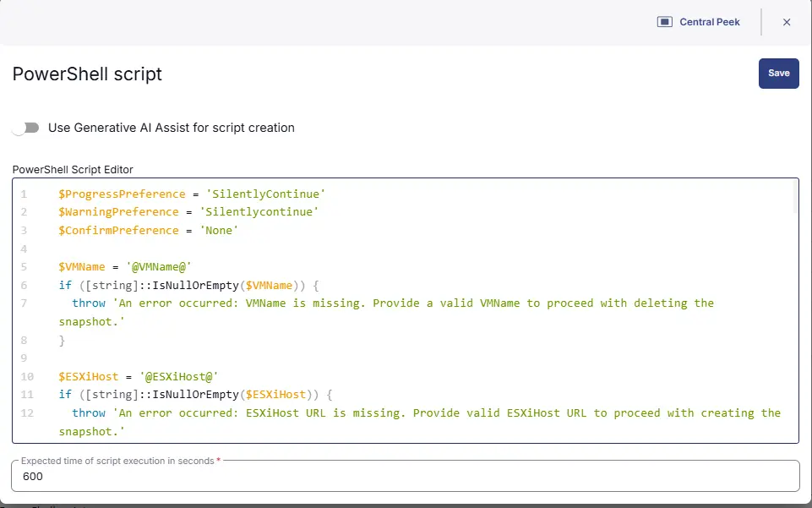This screenshot has height=508, width=812.
Task: Focus the expected execution time field
Action: 406,477
